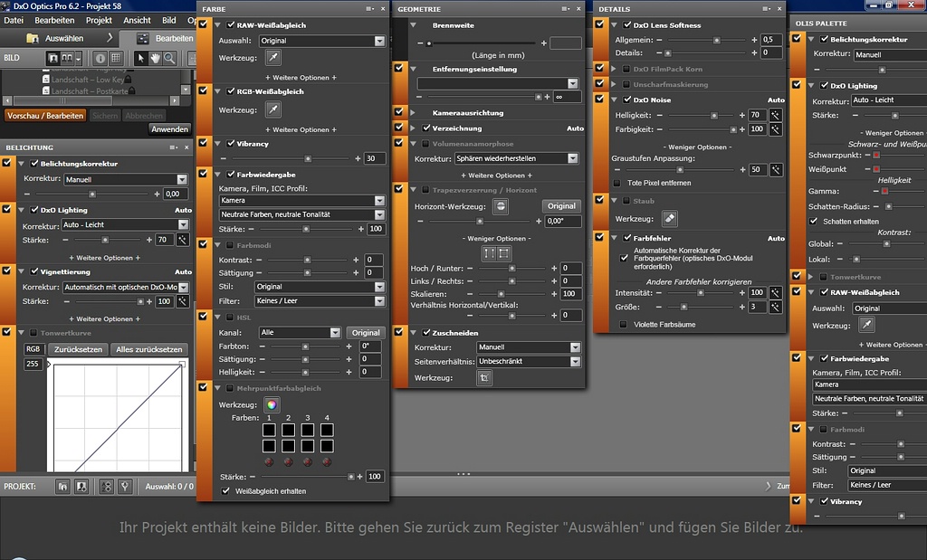Toggle Verzeichnung checkbox
The height and width of the screenshot is (560, 927).
point(426,128)
